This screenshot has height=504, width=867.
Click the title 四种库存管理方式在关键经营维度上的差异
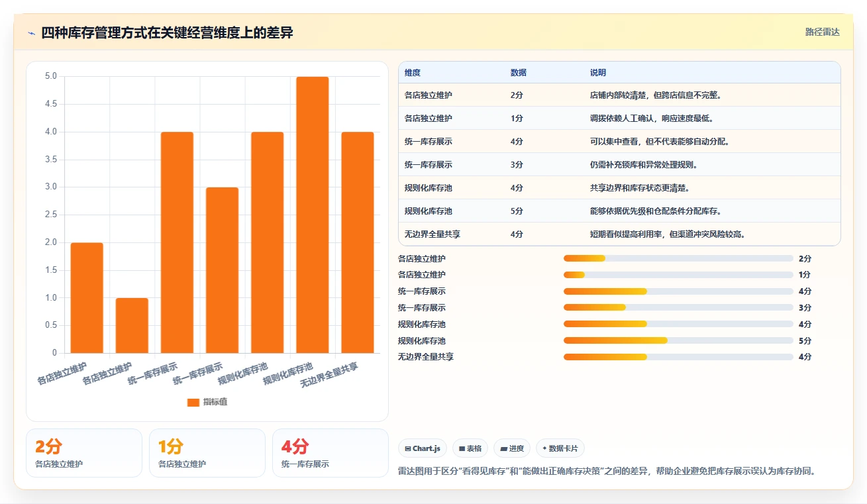pyautogui.click(x=167, y=32)
